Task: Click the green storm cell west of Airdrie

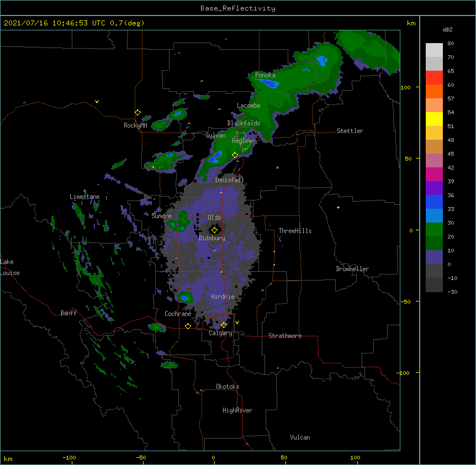Action: pos(185,297)
